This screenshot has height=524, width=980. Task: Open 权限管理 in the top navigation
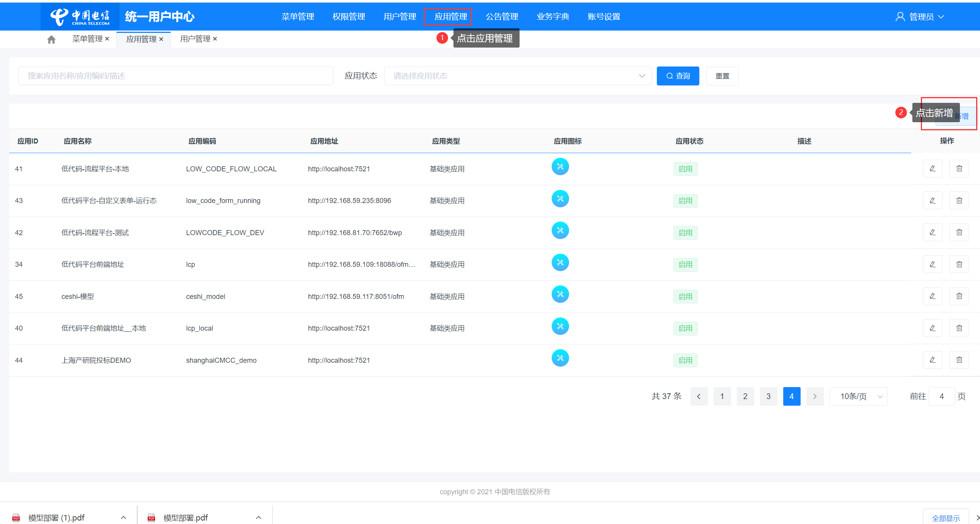[x=349, y=17]
